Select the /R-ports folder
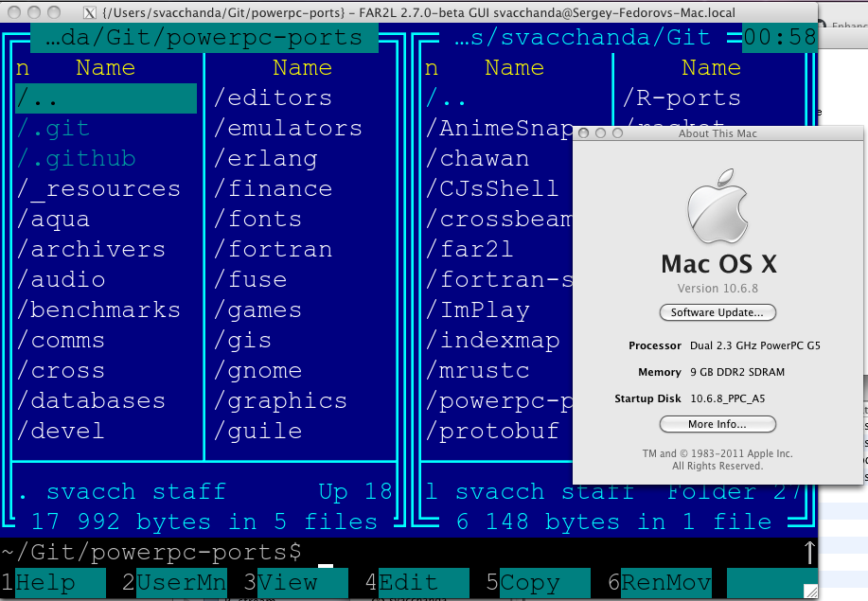 pyautogui.click(x=682, y=98)
